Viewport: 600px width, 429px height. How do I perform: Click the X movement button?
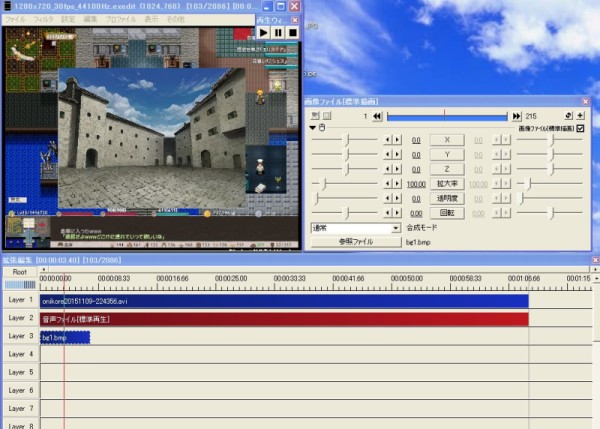pos(447,140)
